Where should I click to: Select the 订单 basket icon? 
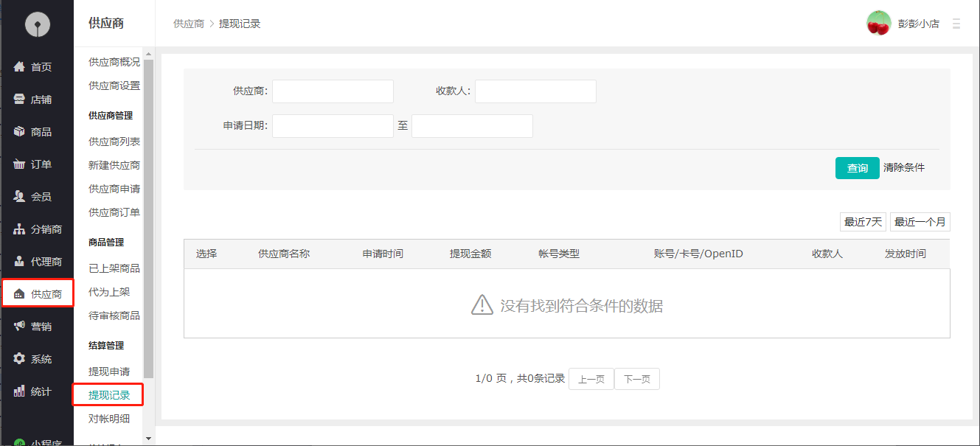pyautogui.click(x=20, y=164)
